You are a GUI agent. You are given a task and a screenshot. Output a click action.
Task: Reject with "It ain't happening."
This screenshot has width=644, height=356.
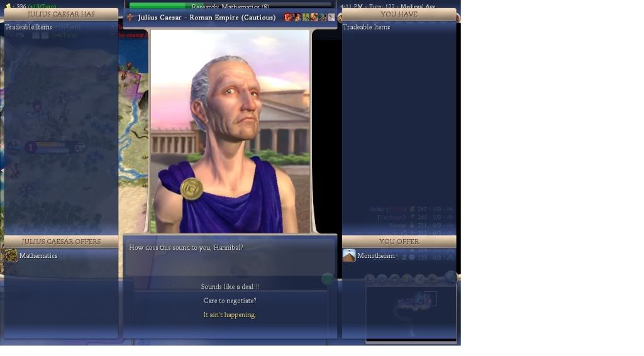coord(229,314)
